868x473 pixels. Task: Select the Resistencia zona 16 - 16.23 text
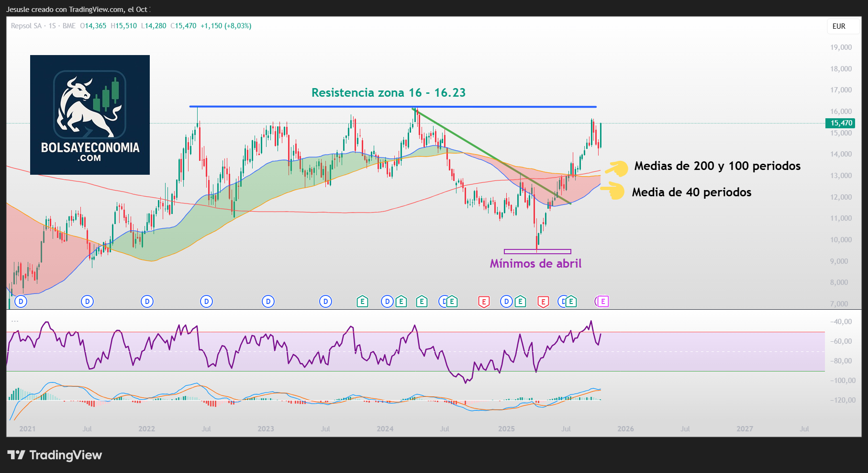pos(388,92)
